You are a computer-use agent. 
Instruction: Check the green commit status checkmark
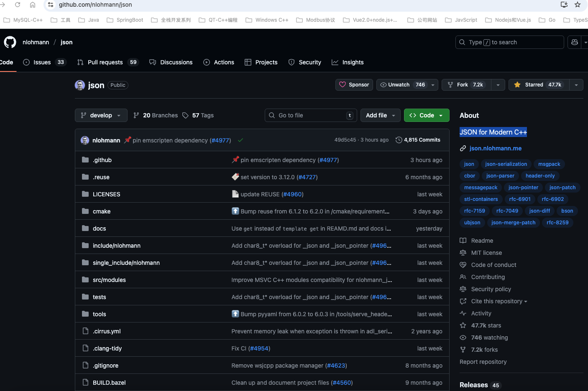(x=240, y=140)
